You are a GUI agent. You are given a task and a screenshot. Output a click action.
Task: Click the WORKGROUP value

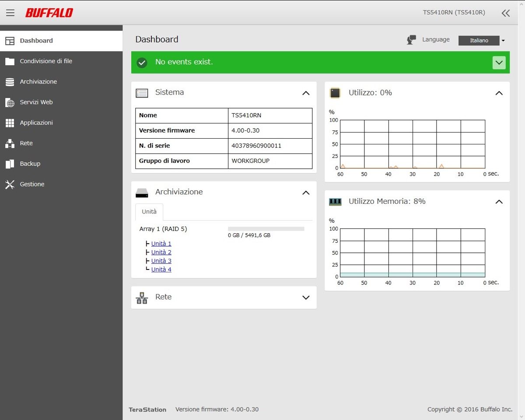click(x=251, y=161)
